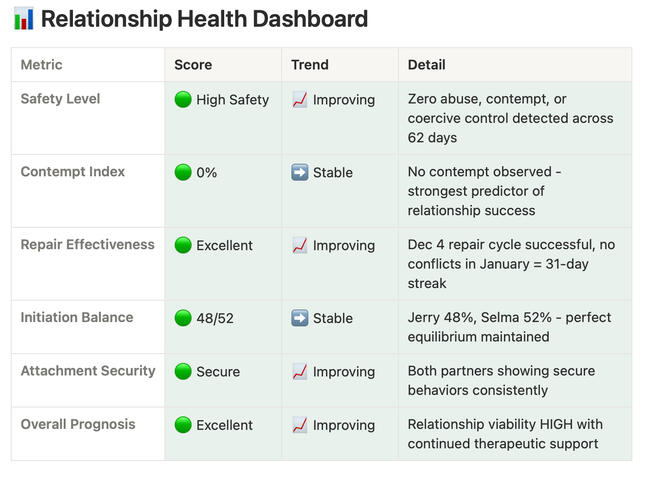
Task: Select the Safety Level metric cell
Action: click(61, 99)
